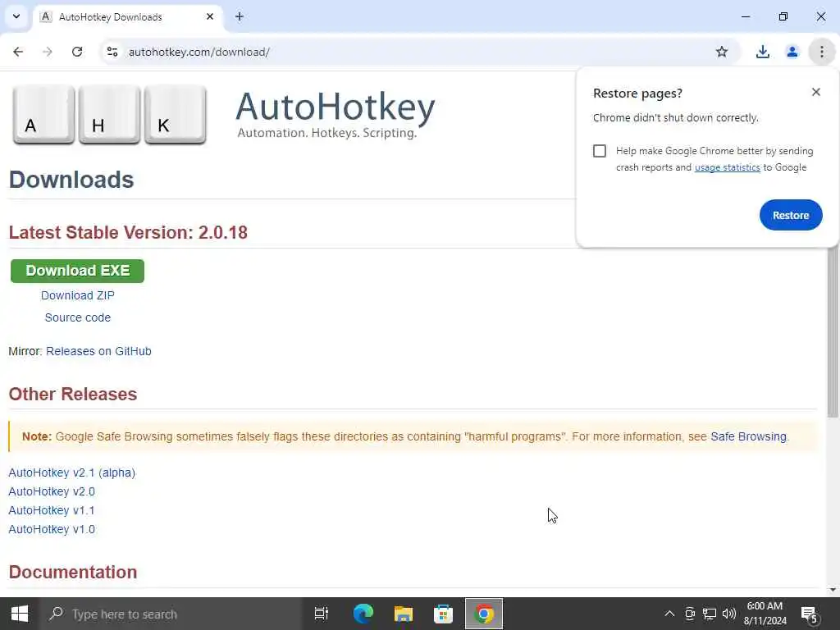
Task: View site information icon in address bar
Action: pos(112,52)
